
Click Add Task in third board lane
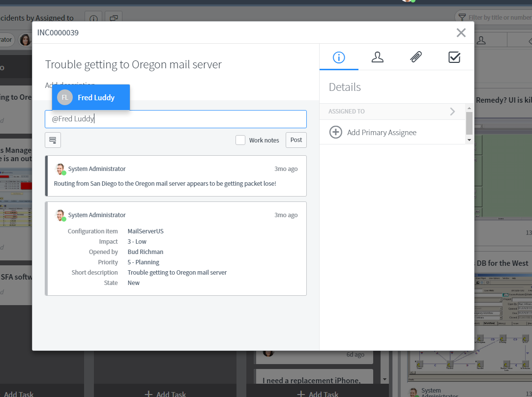pyautogui.click(x=318, y=394)
